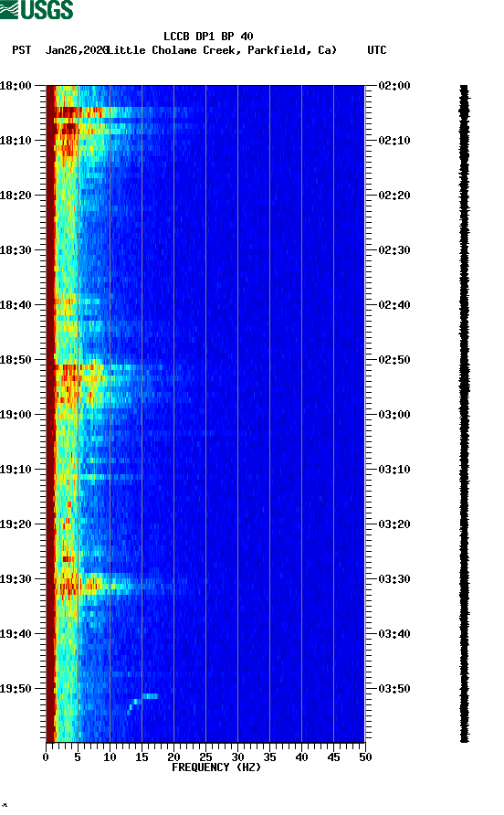Image resolution: width=504 pixels, height=815 pixels.
Task: Select the title text LCCB DP1 BP 40
Action: 208,37
